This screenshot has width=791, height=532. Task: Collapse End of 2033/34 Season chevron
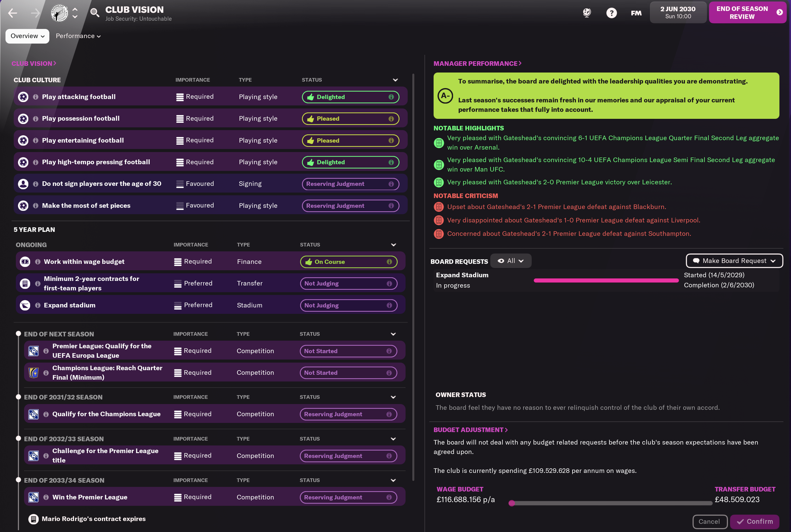(393, 481)
